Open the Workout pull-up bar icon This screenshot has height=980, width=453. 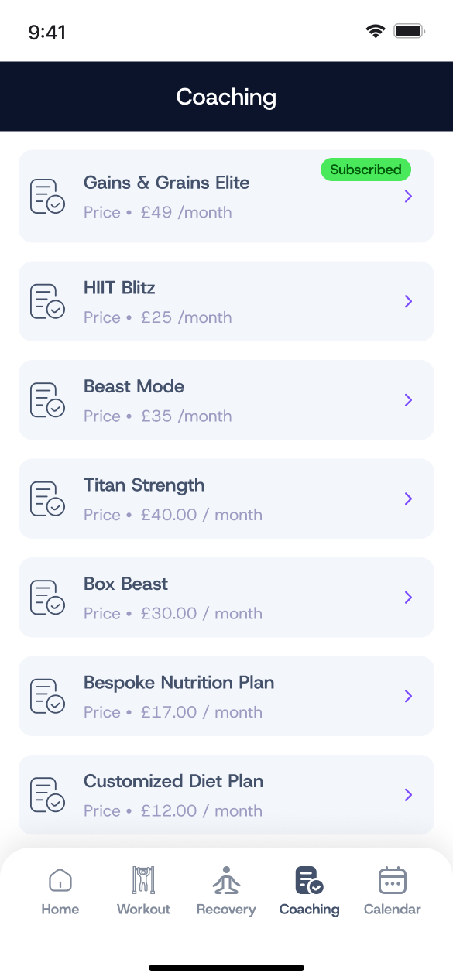[143, 880]
